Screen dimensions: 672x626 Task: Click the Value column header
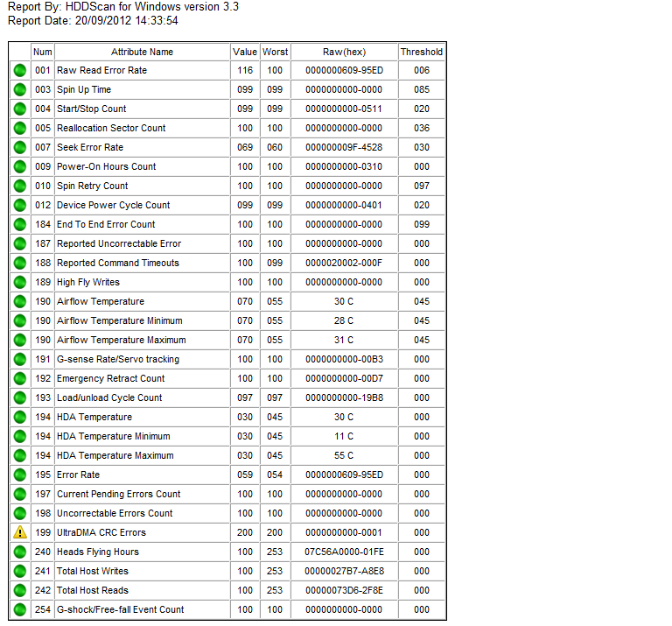pos(245,52)
